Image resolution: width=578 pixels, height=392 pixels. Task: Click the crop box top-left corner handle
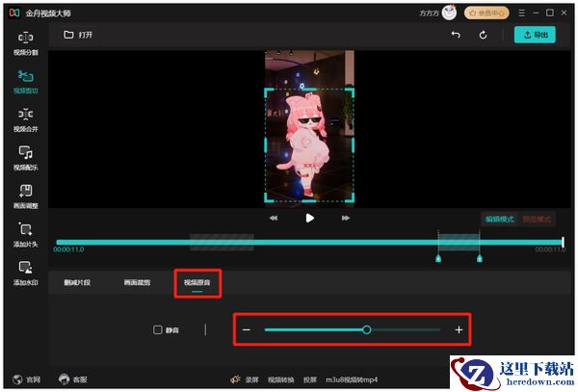click(x=269, y=91)
